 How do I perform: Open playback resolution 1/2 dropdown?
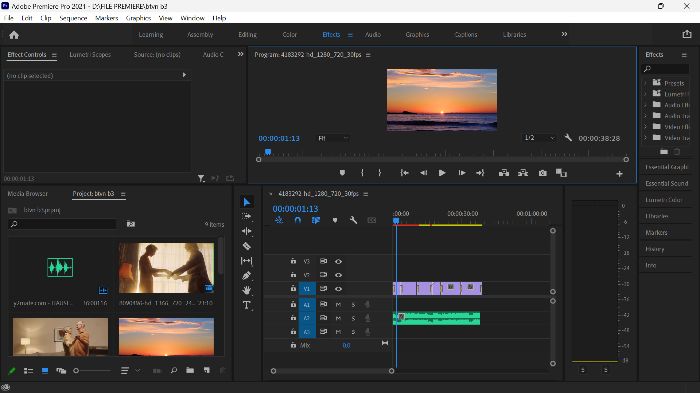539,138
